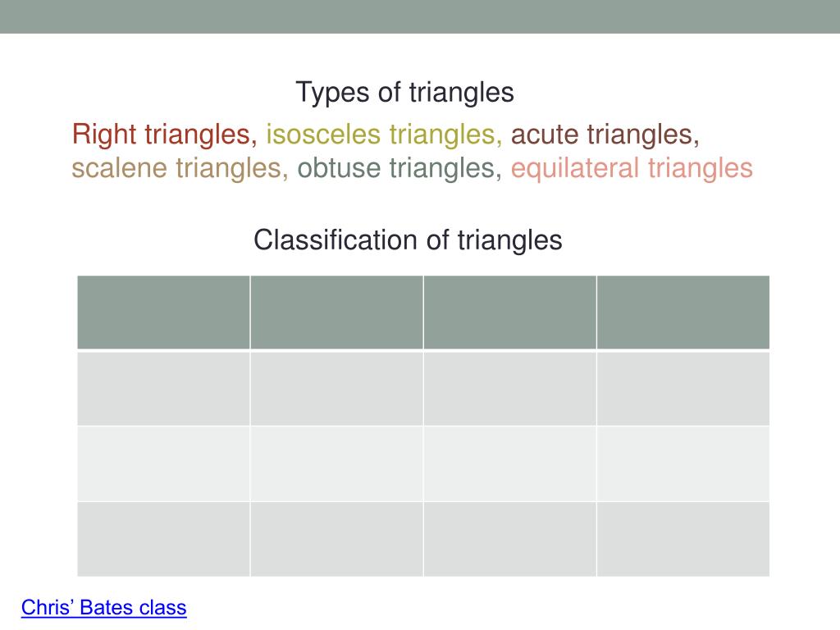Click the middle row cell in third column
This screenshot has height=630, width=840.
(x=509, y=464)
